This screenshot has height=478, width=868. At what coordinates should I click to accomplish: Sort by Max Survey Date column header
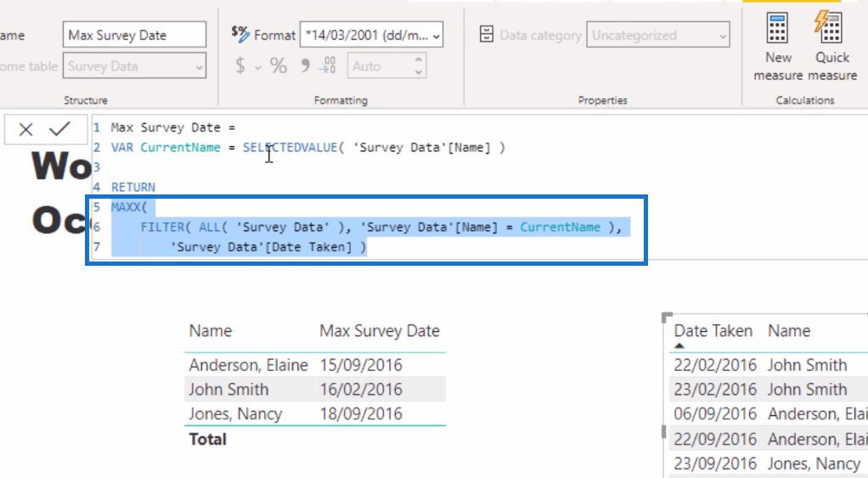380,331
